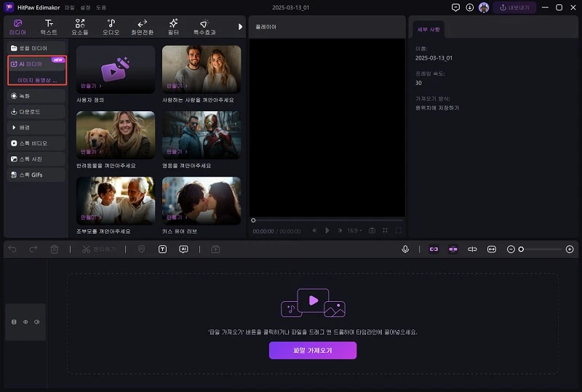Open the 텍스트 (Text) tool tab
Viewport: 582px width, 392px height.
tap(49, 27)
